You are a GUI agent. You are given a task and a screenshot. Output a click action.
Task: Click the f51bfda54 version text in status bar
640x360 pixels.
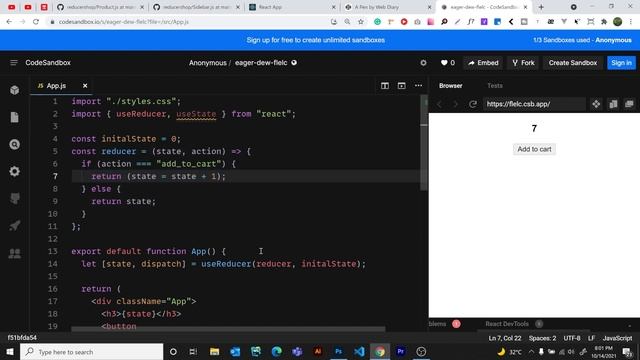coord(22,338)
